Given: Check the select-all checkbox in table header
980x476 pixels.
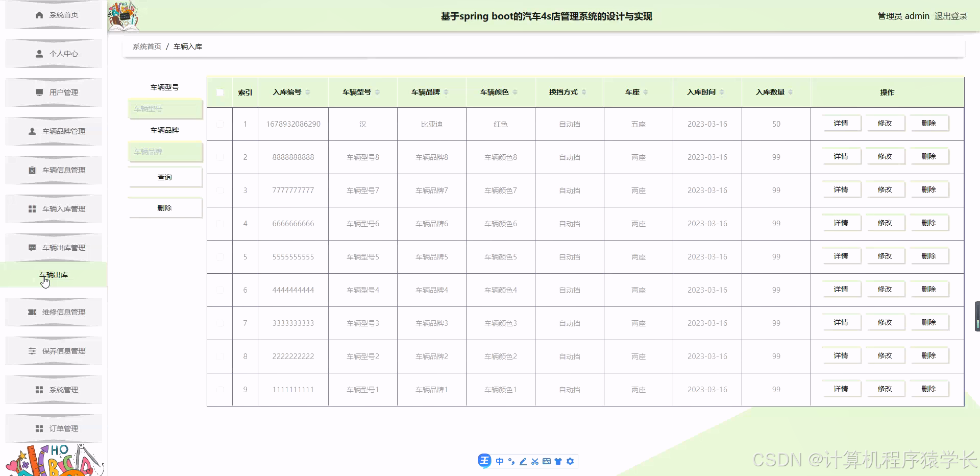Looking at the screenshot, I should 220,92.
